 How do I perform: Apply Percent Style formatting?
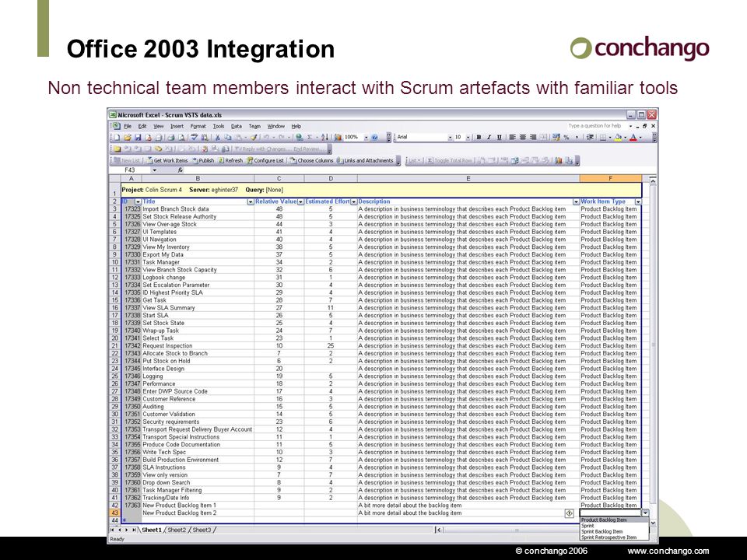(566, 137)
